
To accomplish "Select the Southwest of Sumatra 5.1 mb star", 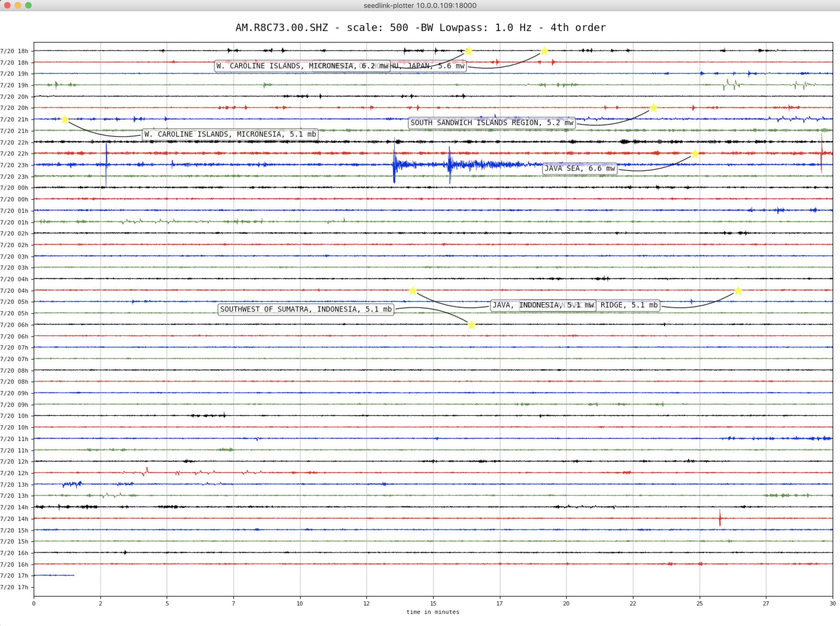I will 471,325.
